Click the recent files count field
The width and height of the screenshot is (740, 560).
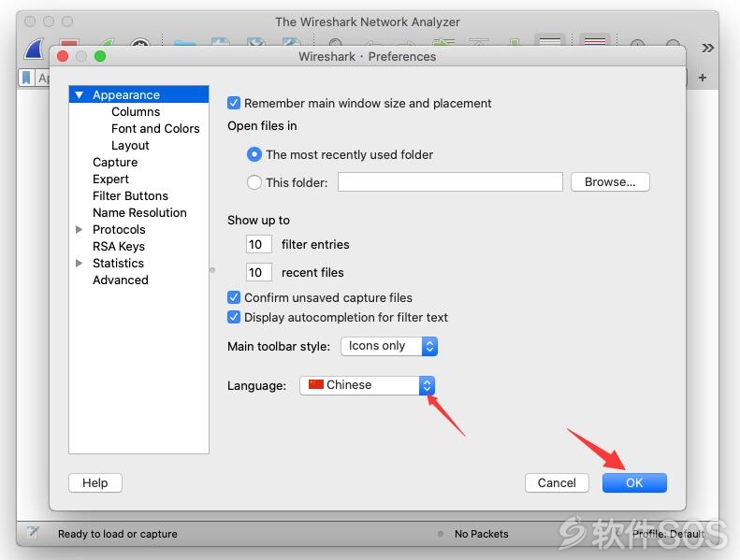click(258, 272)
